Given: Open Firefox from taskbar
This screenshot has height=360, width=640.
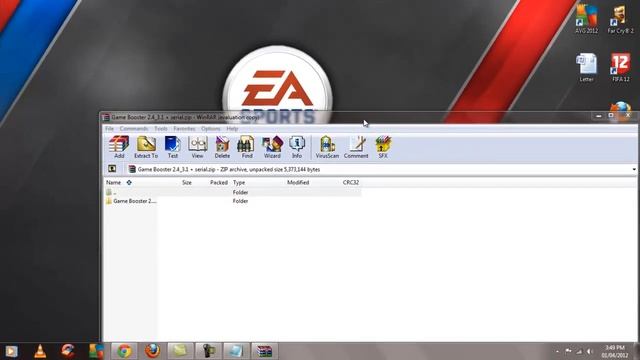Looking at the screenshot, I should 153,351.
